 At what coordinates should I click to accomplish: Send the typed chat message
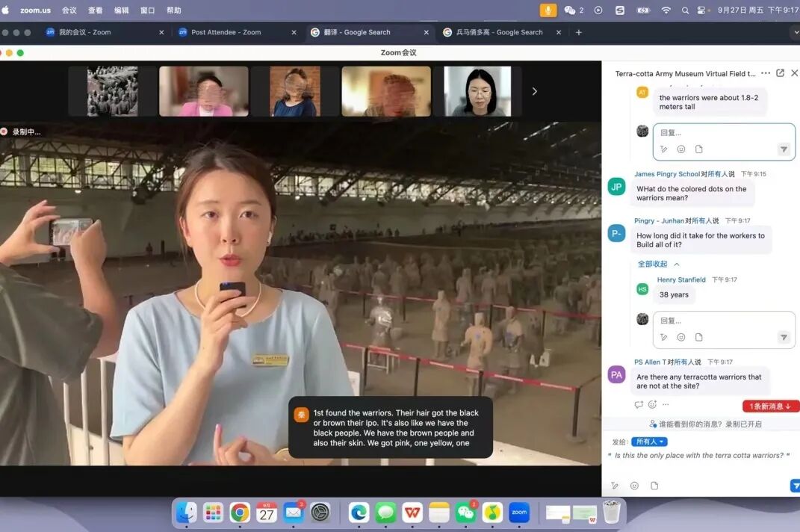794,486
